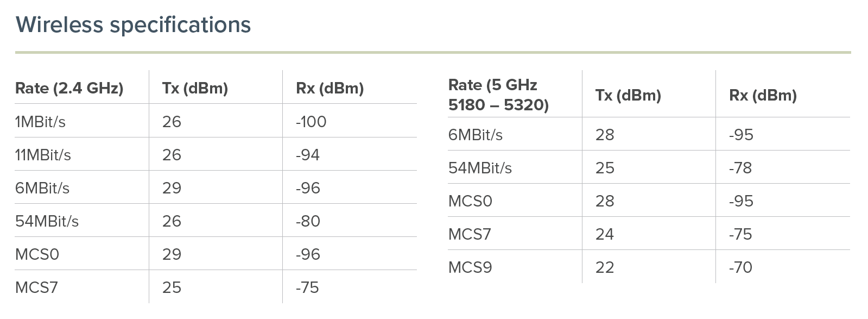Click the Tx (dBm) header in 5 GHz table

coord(628,95)
